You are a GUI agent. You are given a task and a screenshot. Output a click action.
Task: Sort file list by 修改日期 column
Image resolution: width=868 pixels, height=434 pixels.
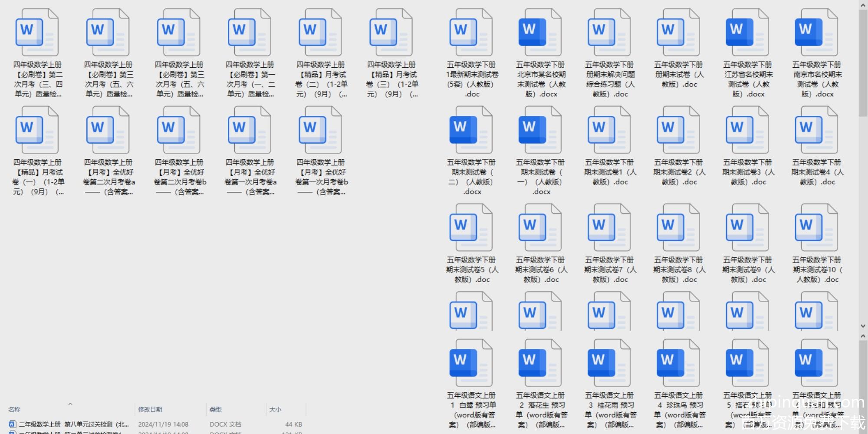[150, 409]
